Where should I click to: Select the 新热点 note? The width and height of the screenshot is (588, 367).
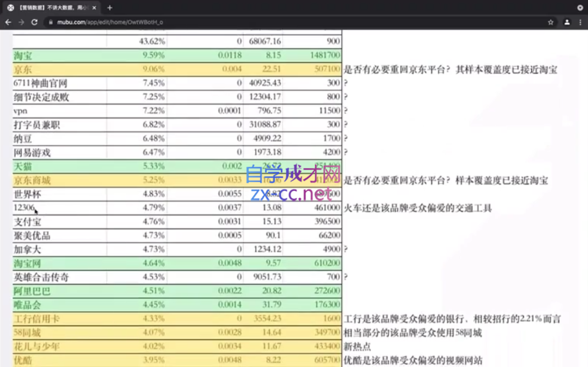tap(357, 347)
